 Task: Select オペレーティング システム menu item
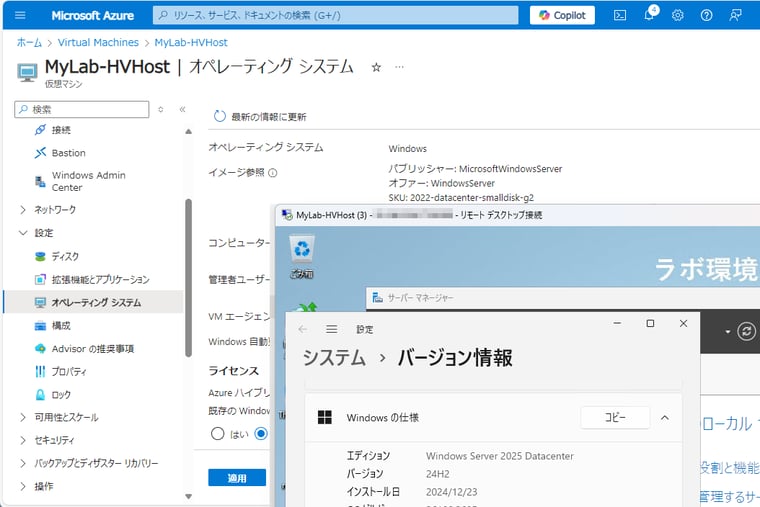click(96, 302)
